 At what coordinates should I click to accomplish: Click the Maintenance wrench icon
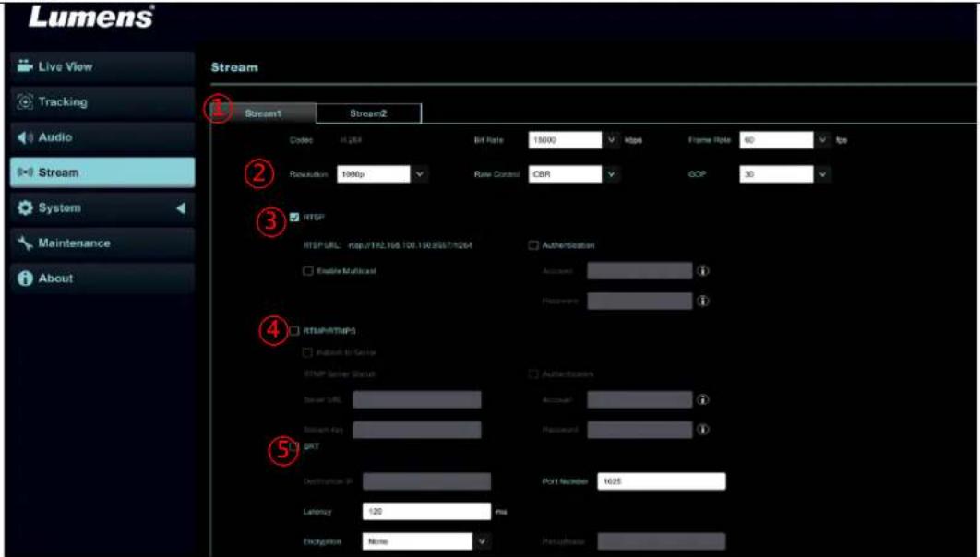(25, 243)
